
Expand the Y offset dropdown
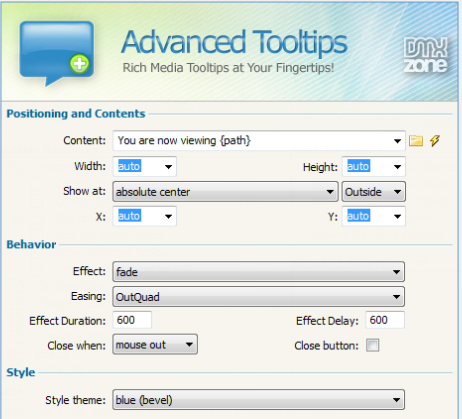(397, 216)
